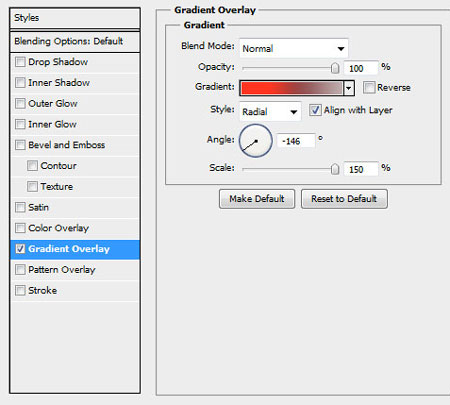Click the Opacity value field
Image resolution: width=450 pixels, height=405 pixels.
(361, 68)
